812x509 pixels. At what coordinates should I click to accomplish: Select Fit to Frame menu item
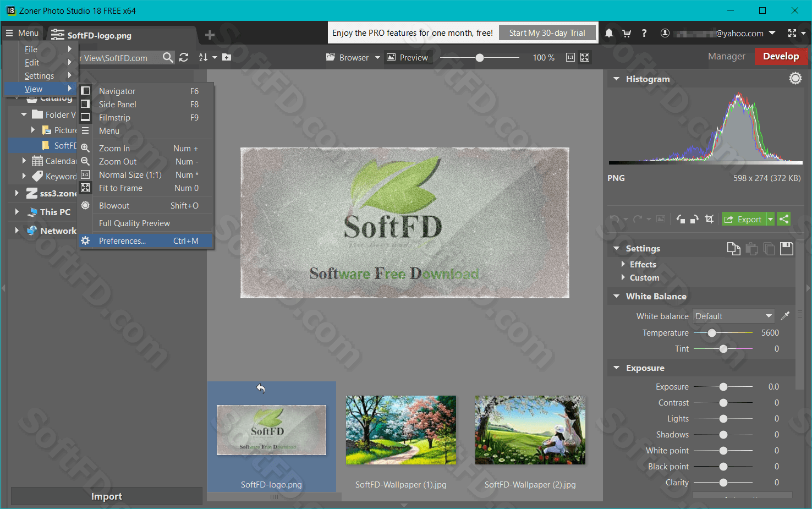point(146,188)
